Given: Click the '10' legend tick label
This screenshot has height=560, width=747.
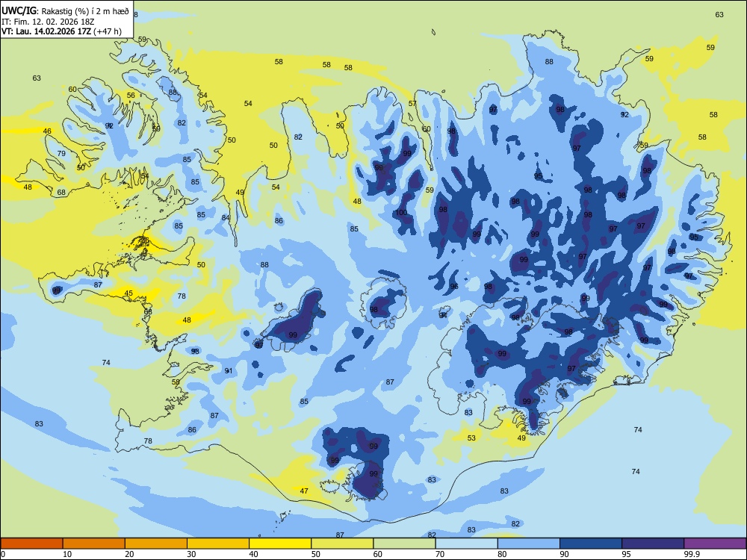Looking at the screenshot, I should click(67, 554).
